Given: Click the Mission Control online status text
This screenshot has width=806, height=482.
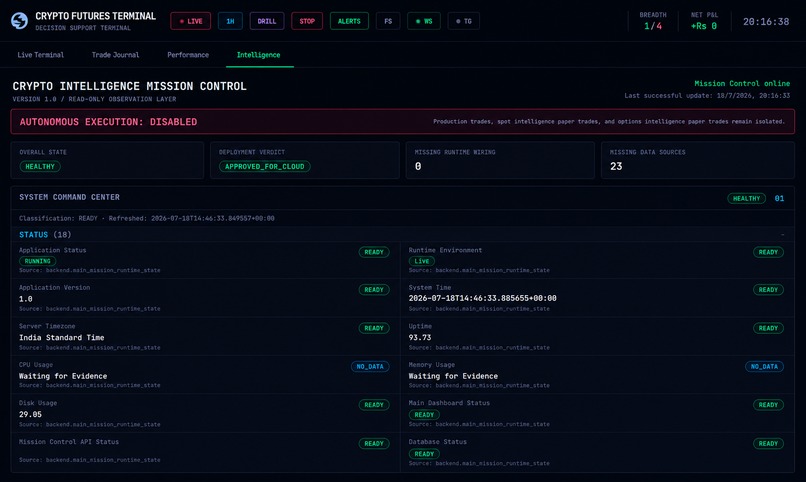Looking at the screenshot, I should click(x=742, y=83).
